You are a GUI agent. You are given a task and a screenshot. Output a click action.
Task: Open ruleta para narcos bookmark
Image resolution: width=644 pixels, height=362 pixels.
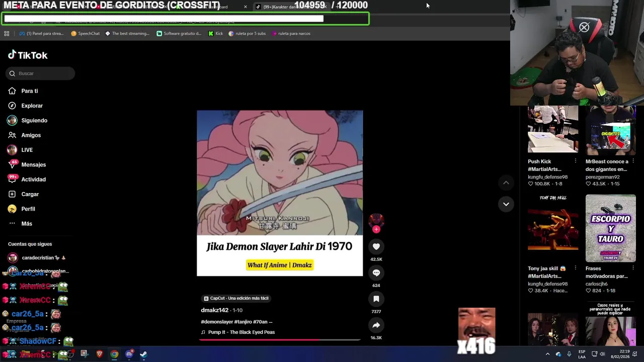pos(291,34)
